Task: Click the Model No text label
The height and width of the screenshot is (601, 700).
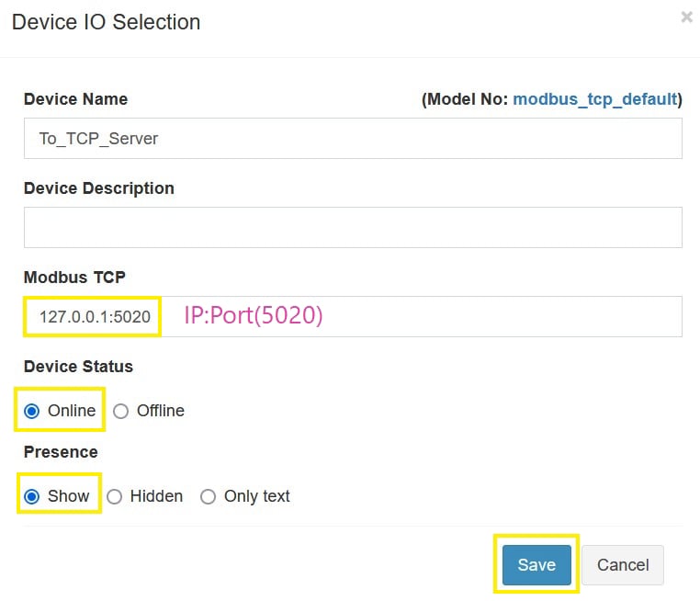Action: tap(466, 99)
